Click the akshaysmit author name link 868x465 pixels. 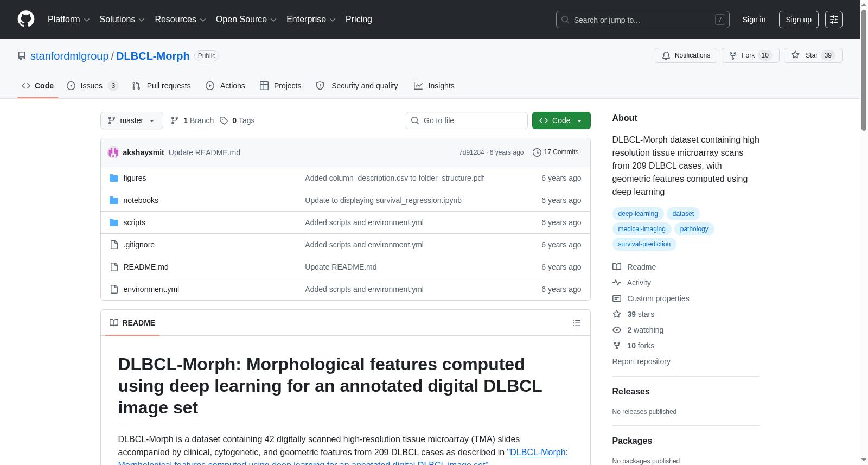[144, 152]
